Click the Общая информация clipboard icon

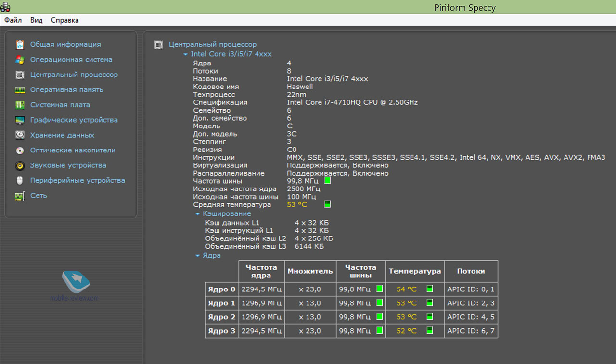(20, 45)
